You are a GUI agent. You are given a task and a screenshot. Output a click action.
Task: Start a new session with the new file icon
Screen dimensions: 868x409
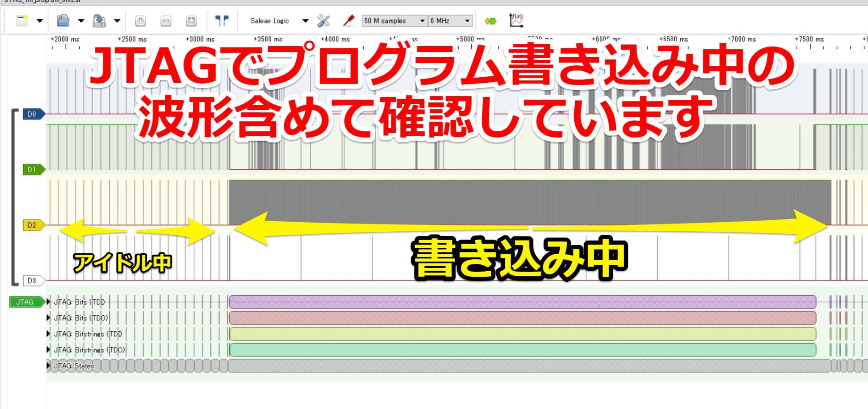pos(22,20)
